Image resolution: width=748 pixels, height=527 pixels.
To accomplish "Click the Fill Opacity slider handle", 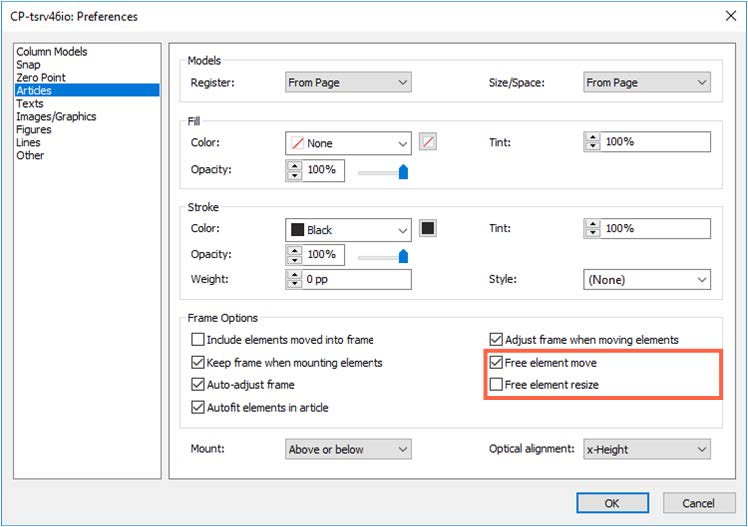I will pyautogui.click(x=403, y=172).
